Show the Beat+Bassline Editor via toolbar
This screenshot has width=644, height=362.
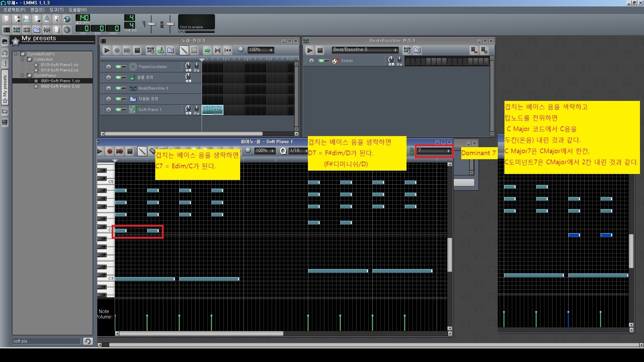17,30
